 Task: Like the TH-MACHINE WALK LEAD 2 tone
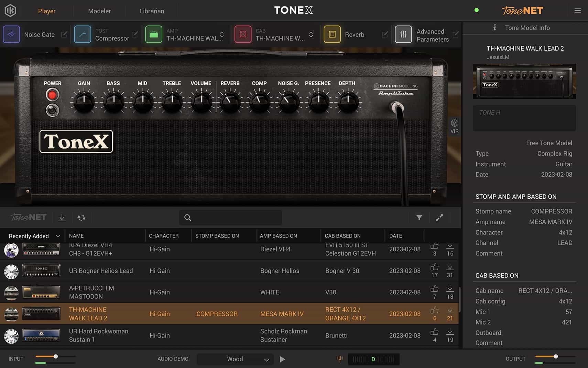[435, 310]
